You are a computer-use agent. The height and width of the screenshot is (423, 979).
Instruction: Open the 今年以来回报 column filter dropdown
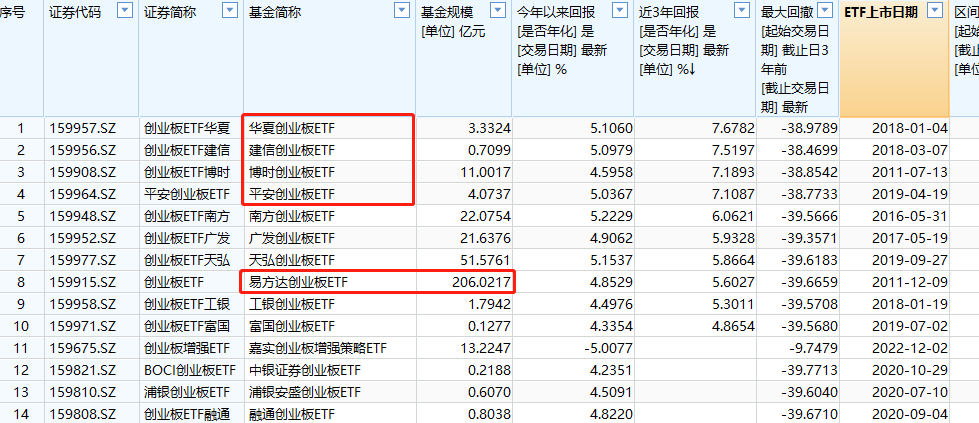coord(619,10)
